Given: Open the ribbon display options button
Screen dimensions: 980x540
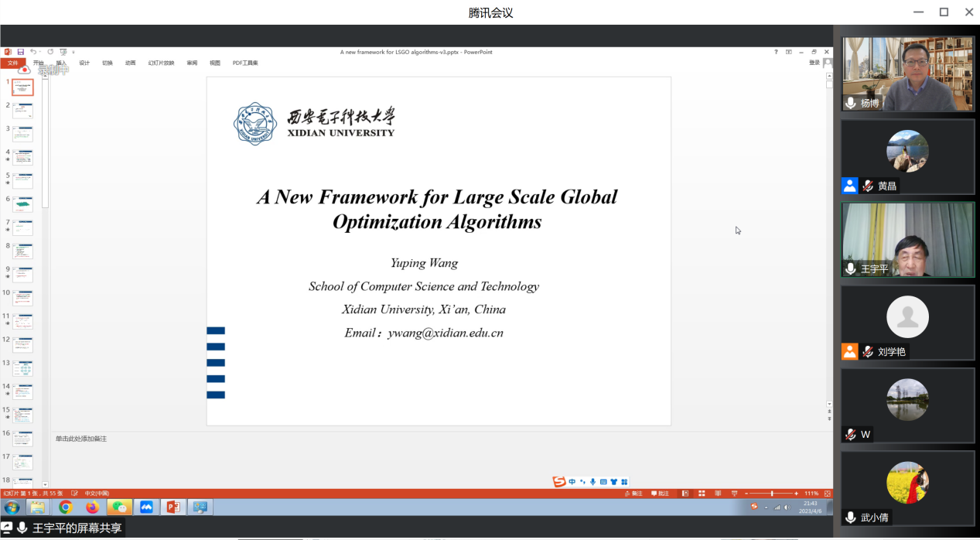Looking at the screenshot, I should [x=789, y=52].
